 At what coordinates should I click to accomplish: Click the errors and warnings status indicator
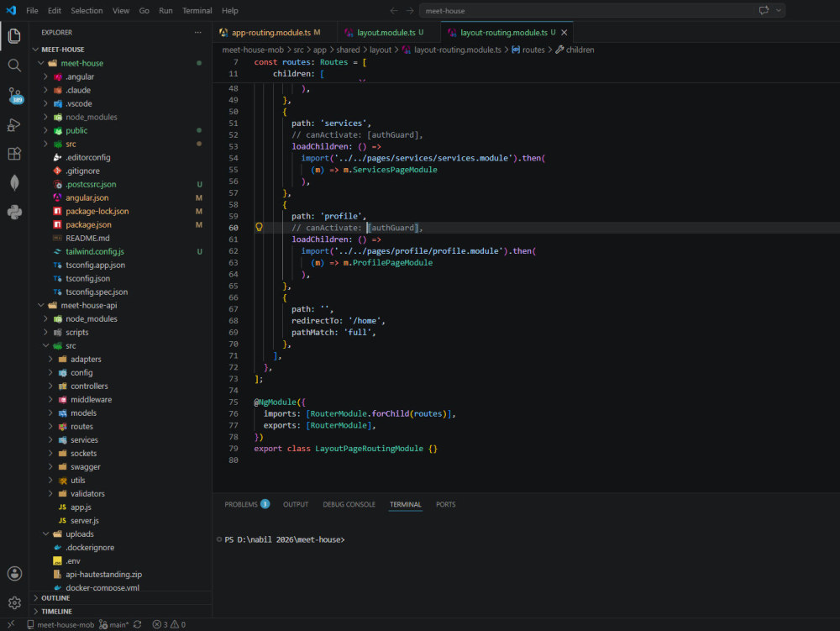click(169, 624)
